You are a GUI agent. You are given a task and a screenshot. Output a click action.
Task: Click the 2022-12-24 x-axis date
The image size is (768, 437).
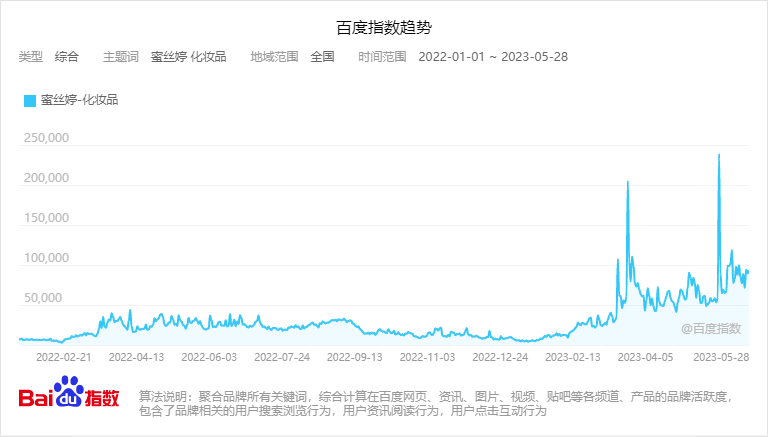500,357
